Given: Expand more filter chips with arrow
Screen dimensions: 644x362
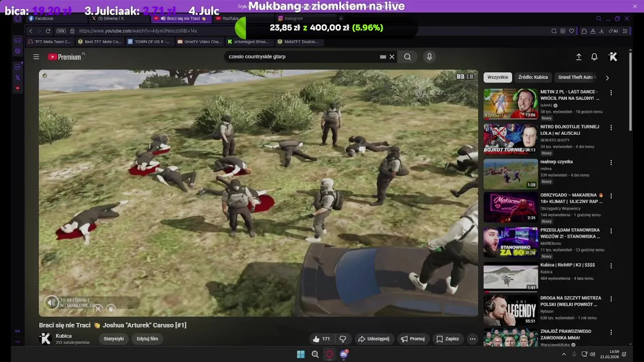Looking at the screenshot, I should 607,78.
